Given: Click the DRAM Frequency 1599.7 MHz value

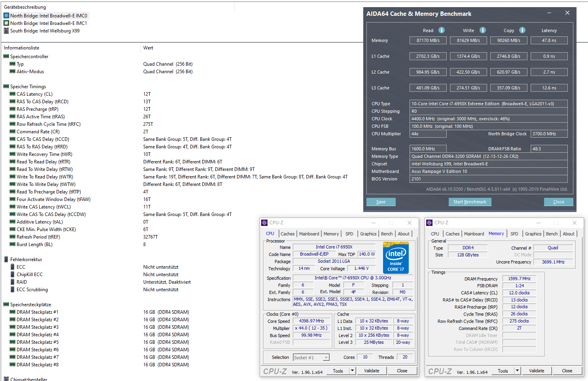Looking at the screenshot, I should (x=519, y=279).
